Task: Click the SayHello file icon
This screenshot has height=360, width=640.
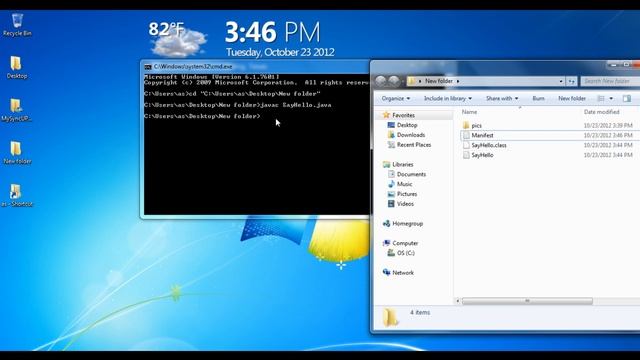Action: coord(466,155)
